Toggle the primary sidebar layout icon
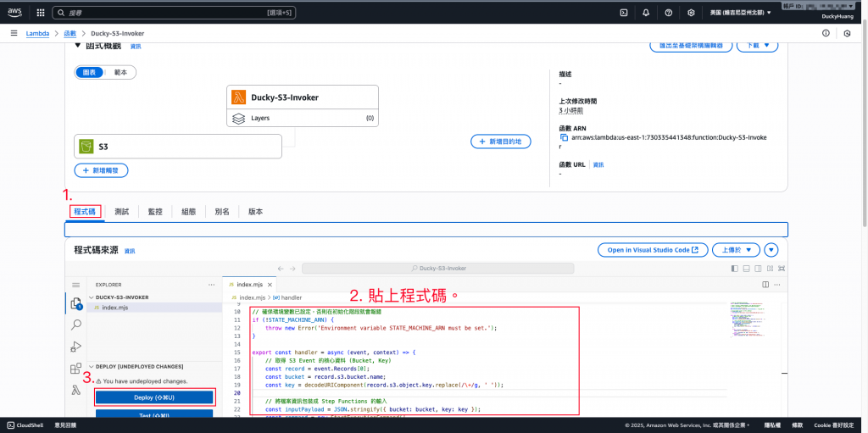868x433 pixels. coord(735,268)
